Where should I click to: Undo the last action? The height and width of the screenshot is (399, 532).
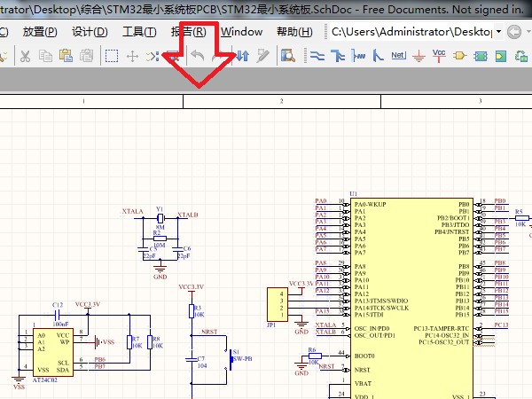[x=198, y=56]
